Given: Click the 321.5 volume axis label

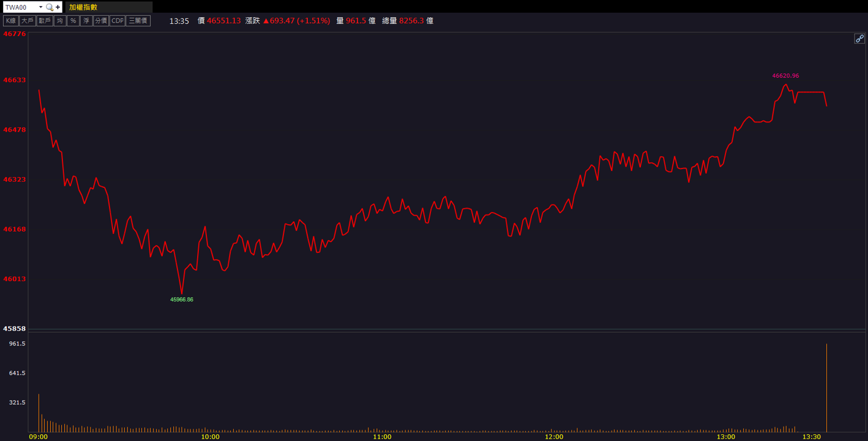Looking at the screenshot, I should 17,402.
